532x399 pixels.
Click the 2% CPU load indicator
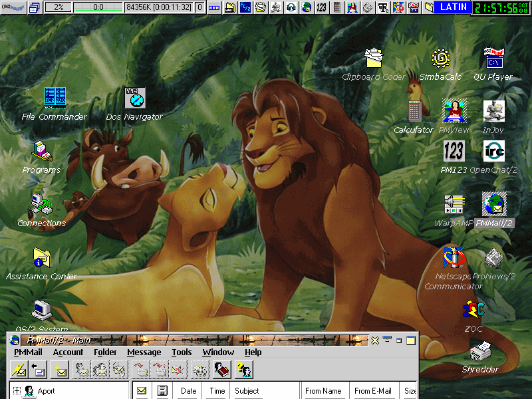[x=59, y=7]
